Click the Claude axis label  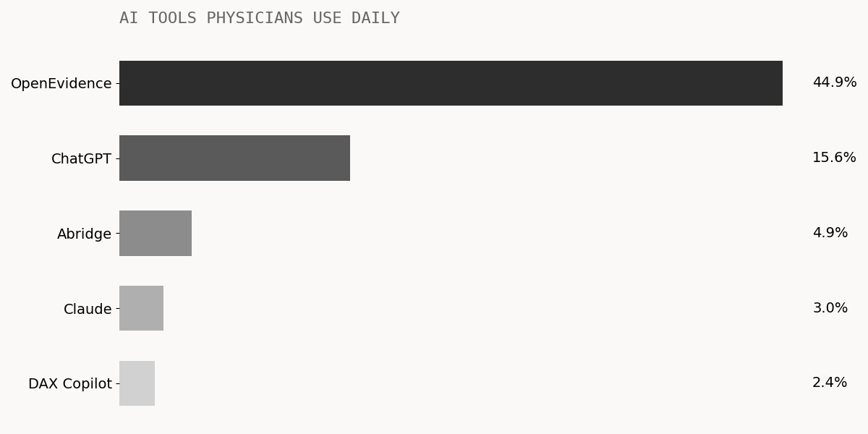[88, 310]
